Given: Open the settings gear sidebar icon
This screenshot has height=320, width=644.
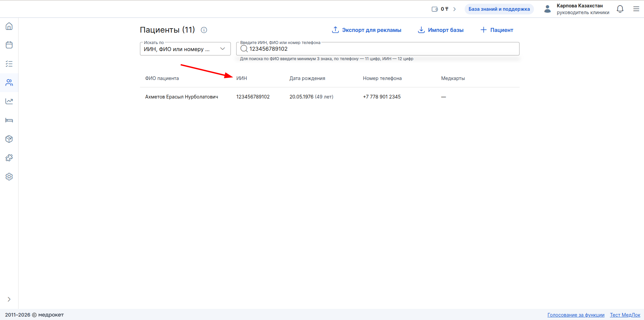Looking at the screenshot, I should point(9,177).
